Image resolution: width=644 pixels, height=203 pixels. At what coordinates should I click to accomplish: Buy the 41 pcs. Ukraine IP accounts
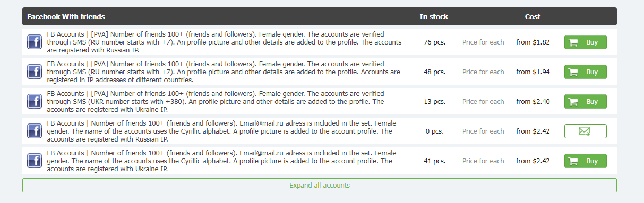(x=585, y=161)
